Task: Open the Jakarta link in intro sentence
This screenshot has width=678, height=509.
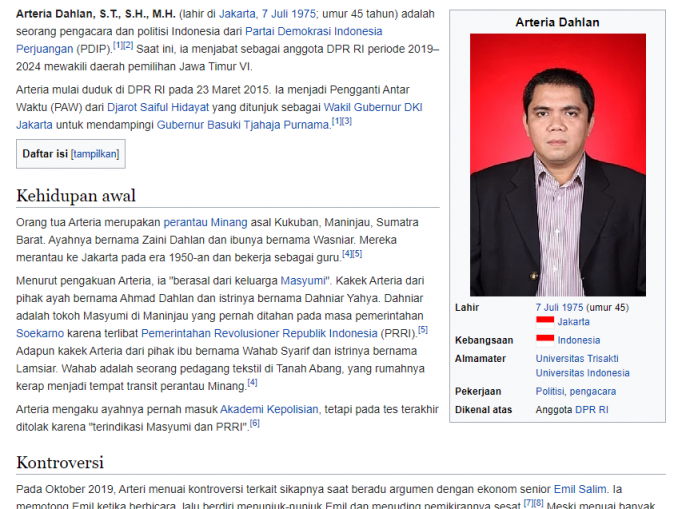Action: [x=237, y=14]
